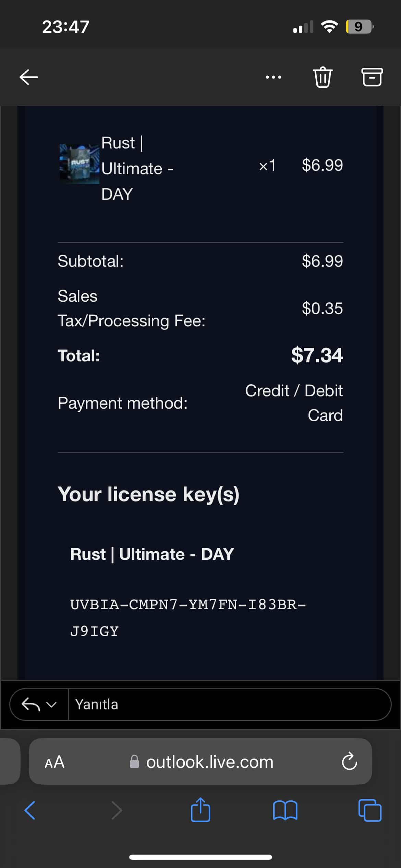Tap the Rust product thumbnail image
401x868 pixels.
(80, 164)
